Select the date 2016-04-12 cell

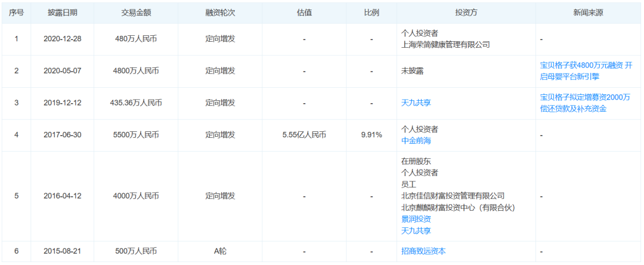(63, 196)
